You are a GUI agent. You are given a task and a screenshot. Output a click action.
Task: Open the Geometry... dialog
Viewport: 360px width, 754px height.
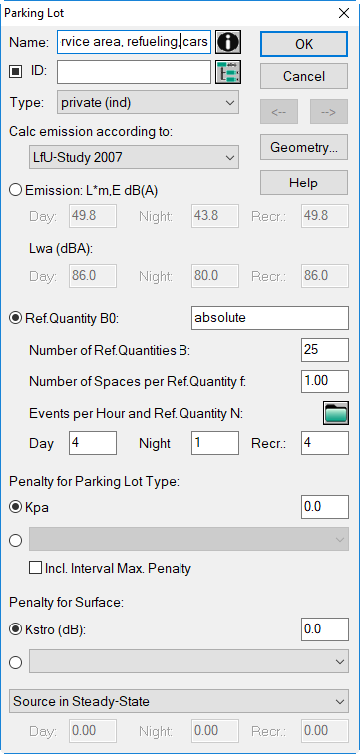[304, 147]
